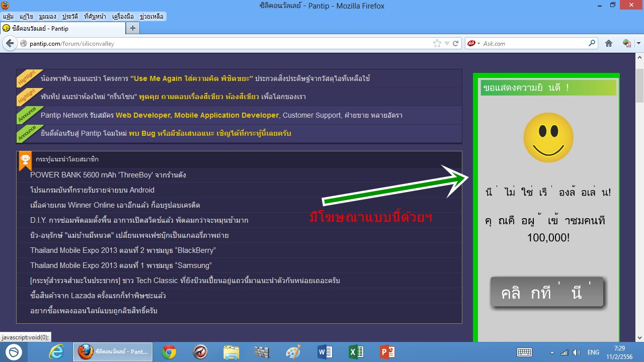Open Google Chrome from the taskbar

click(169, 352)
